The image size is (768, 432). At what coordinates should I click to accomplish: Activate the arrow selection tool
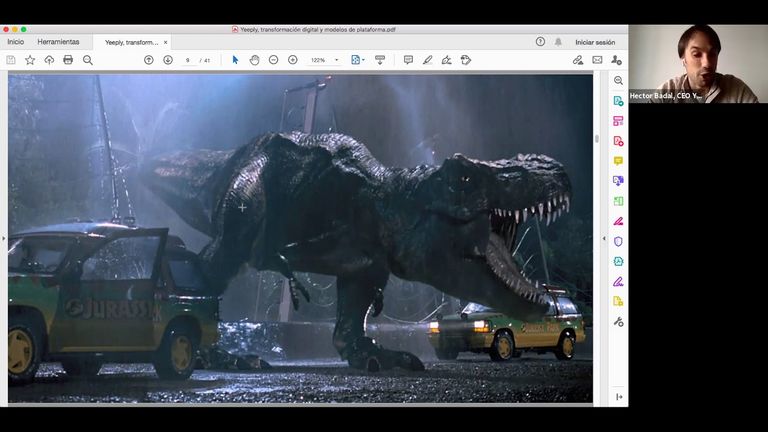(x=235, y=60)
